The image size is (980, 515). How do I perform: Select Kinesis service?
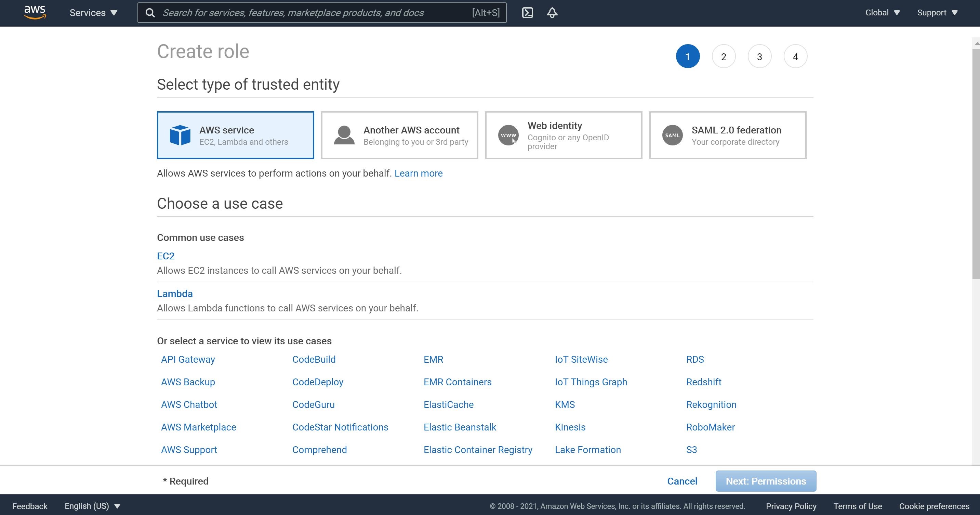click(x=570, y=427)
